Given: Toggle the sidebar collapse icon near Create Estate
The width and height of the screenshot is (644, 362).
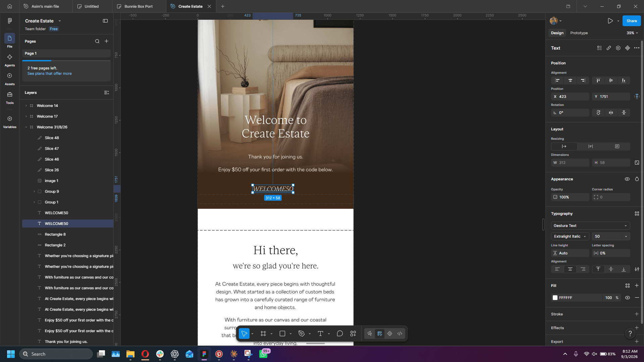Looking at the screenshot, I should [105, 21].
